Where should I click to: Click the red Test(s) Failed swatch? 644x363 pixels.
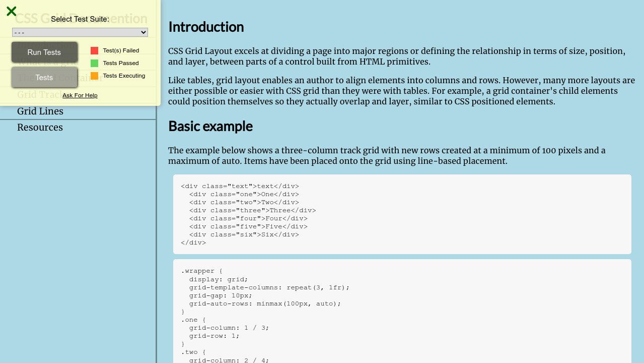click(x=94, y=50)
